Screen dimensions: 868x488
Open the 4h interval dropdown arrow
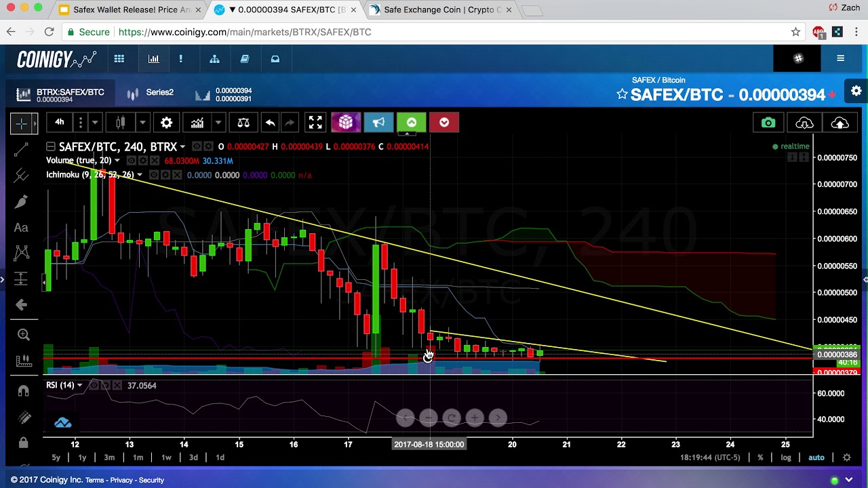tap(95, 123)
